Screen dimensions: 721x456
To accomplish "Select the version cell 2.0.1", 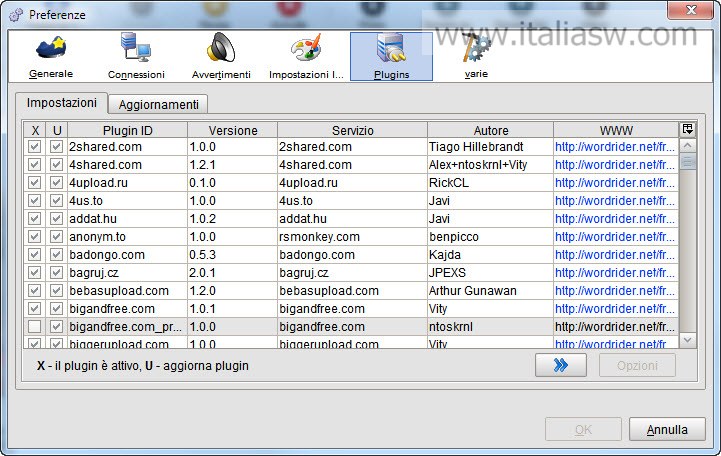I will pos(233,273).
